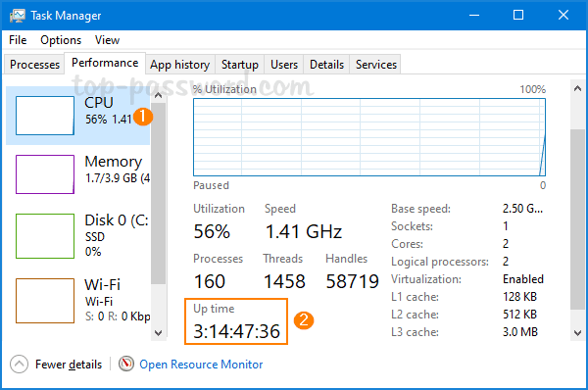Viewport: 588px width, 390px height.
Task: Open the Services tab
Action: [375, 65]
